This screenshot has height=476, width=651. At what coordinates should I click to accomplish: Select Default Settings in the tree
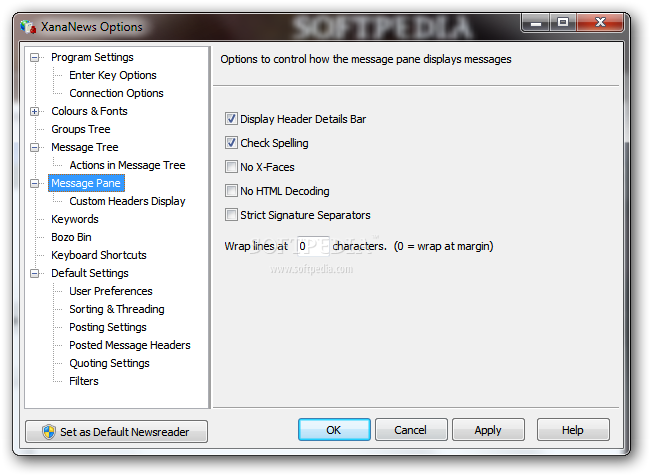tap(90, 273)
